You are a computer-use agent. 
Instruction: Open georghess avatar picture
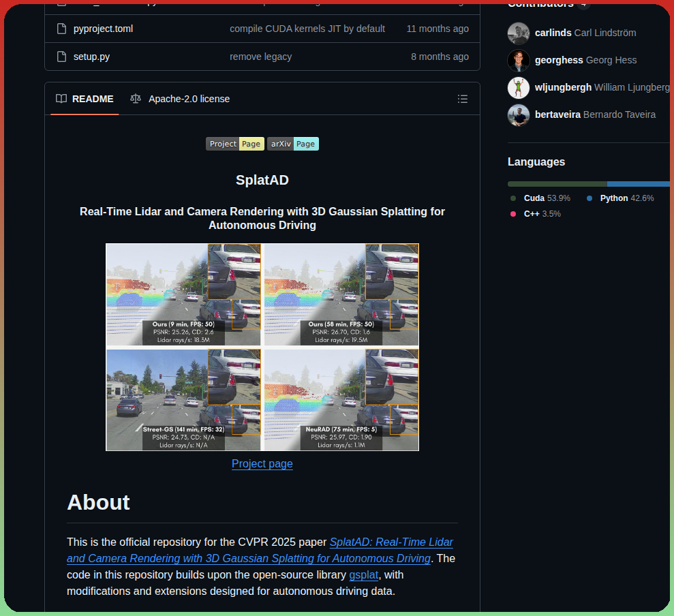pos(519,61)
